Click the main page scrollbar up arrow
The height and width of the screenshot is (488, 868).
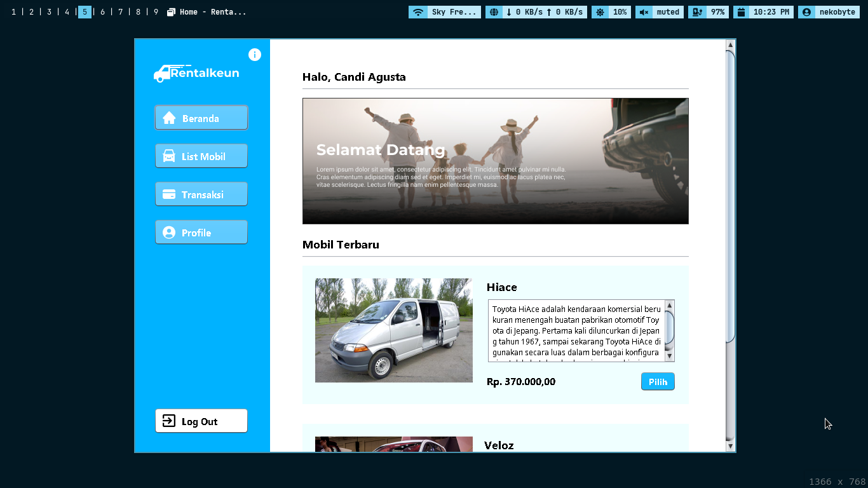click(730, 44)
